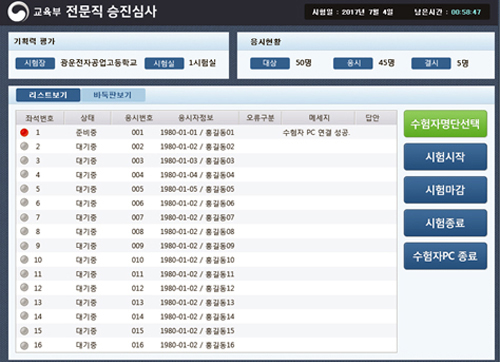Click the 응시 label badge
Screen dimensions: 500x362
353,63
